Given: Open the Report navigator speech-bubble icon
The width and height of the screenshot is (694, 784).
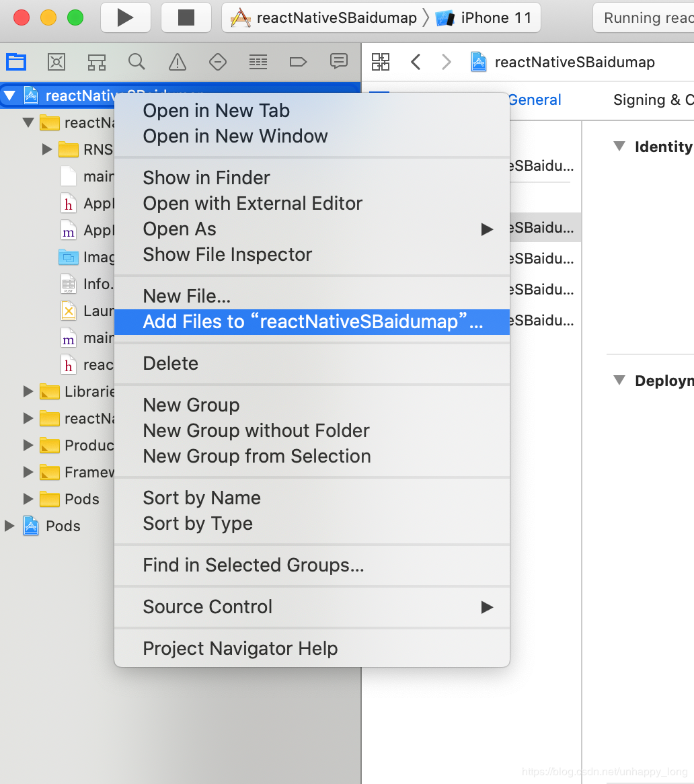Looking at the screenshot, I should (338, 61).
